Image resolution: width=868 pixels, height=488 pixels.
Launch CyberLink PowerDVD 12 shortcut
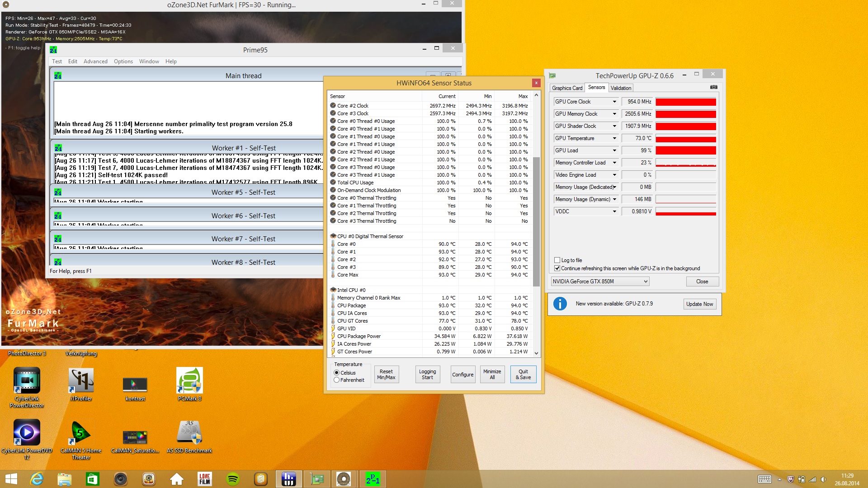click(27, 433)
